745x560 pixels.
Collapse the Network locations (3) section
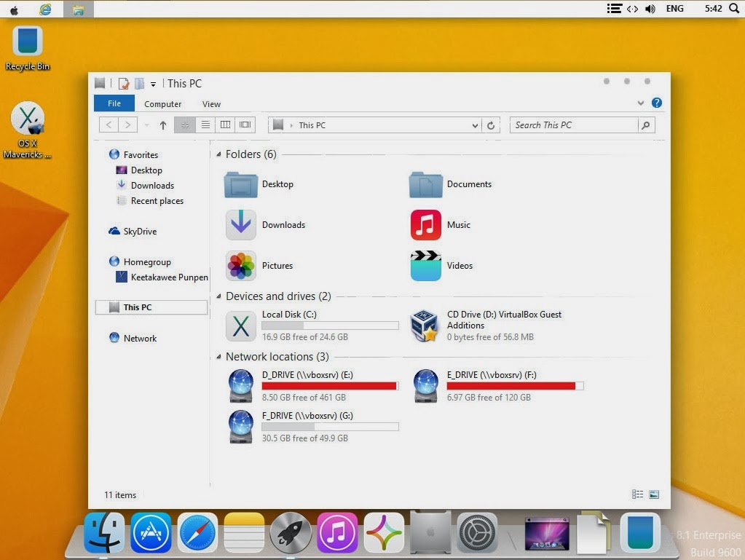[x=218, y=357]
